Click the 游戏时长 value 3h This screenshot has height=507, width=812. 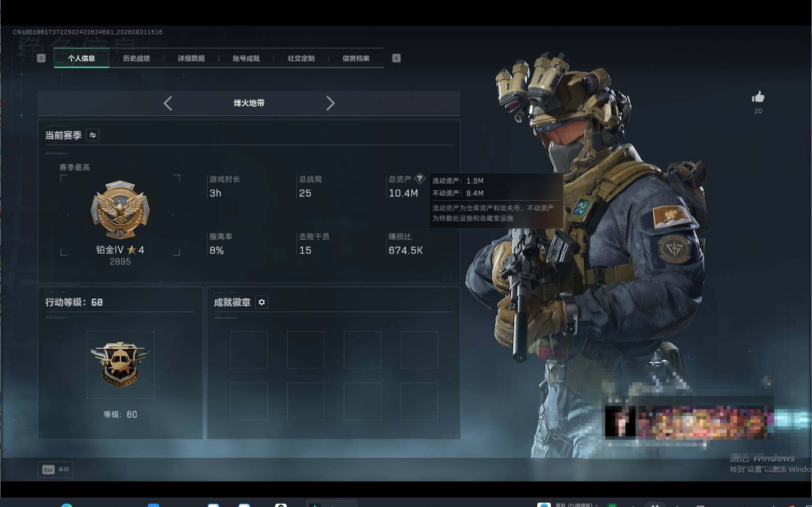(x=215, y=193)
